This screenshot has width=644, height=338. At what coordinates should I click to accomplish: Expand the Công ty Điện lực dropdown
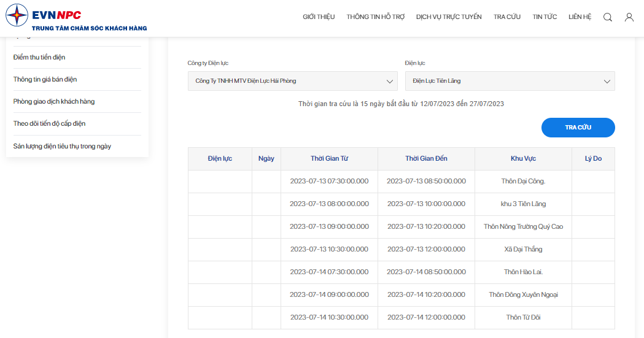coord(292,81)
